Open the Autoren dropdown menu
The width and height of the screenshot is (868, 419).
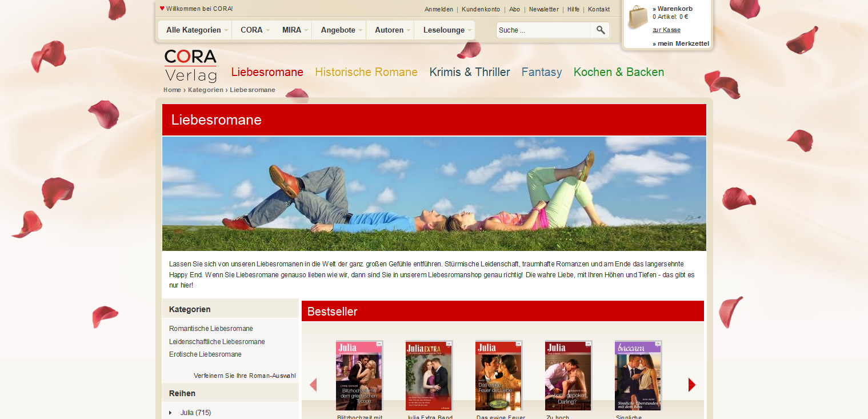(390, 30)
